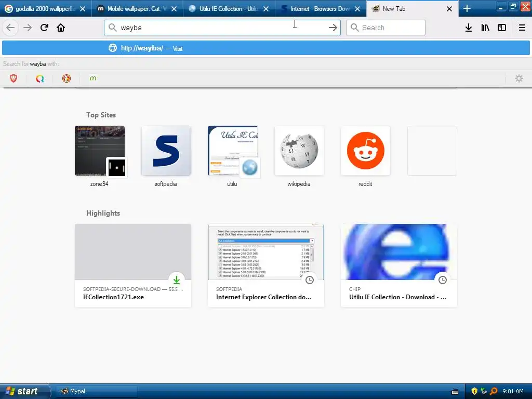Open the hamburger application menu
This screenshot has height=399, width=532.
(522, 28)
